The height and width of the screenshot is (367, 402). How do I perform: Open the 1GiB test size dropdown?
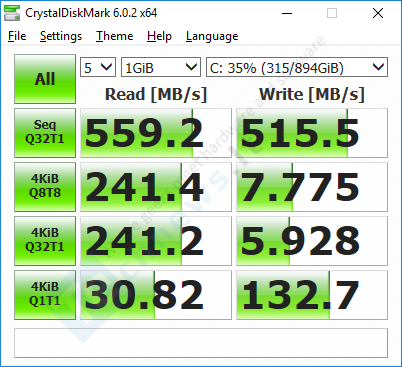[x=161, y=67]
